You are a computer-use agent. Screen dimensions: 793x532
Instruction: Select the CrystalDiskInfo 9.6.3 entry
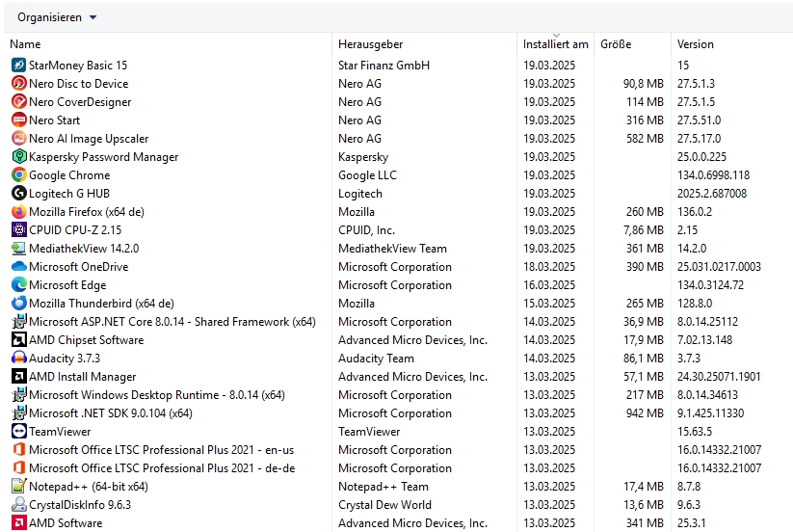[x=80, y=505]
